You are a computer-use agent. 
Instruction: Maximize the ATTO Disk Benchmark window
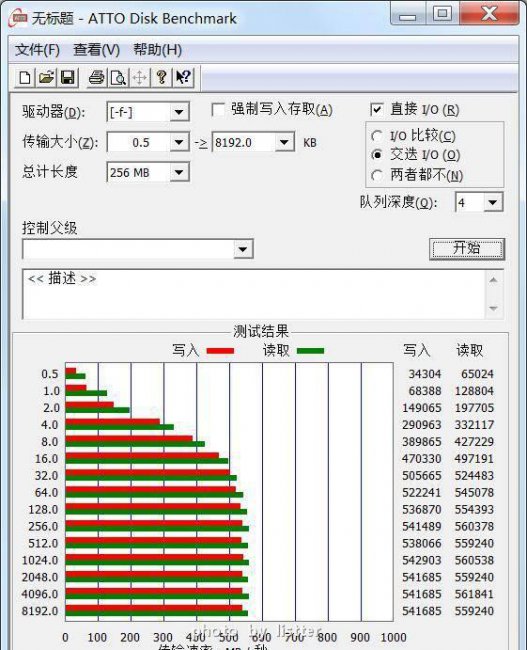click(x=442, y=15)
